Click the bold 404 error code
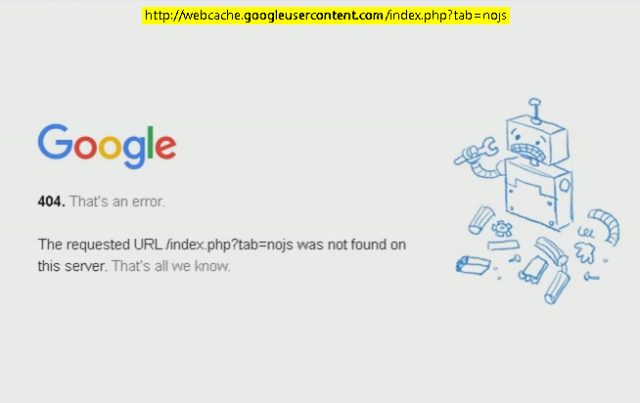The image size is (640, 403). (51, 201)
